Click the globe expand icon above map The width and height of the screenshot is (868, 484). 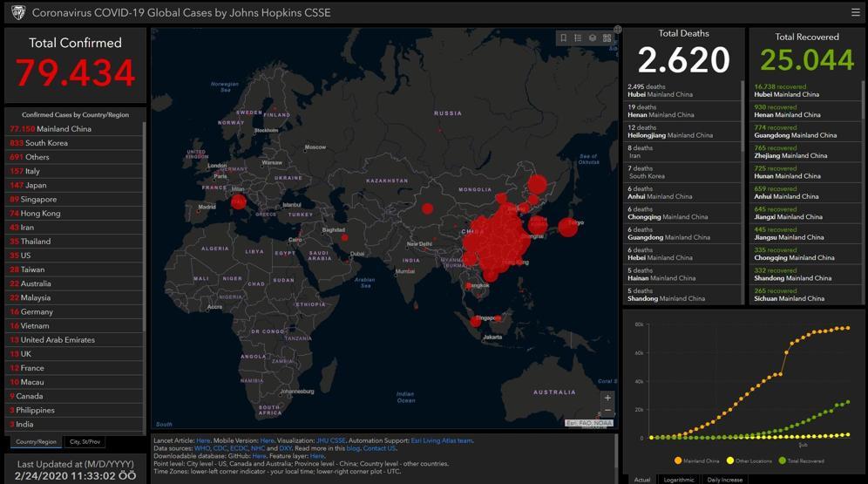617,30
